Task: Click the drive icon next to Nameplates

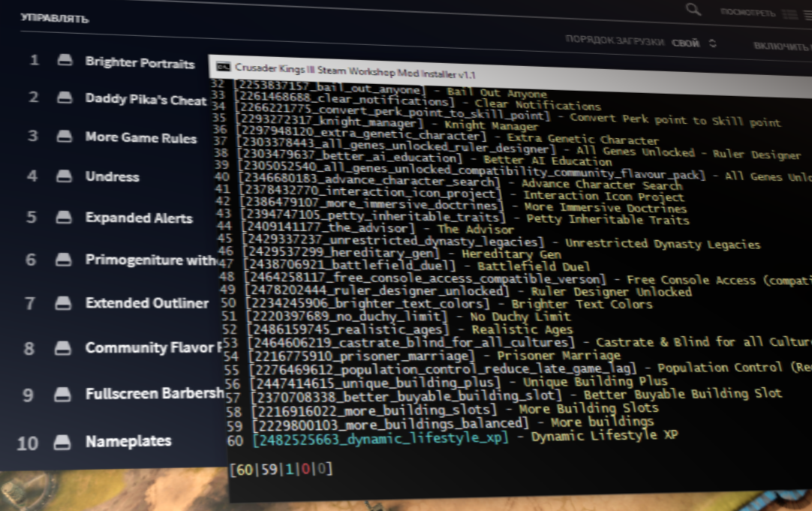Action: (x=63, y=443)
